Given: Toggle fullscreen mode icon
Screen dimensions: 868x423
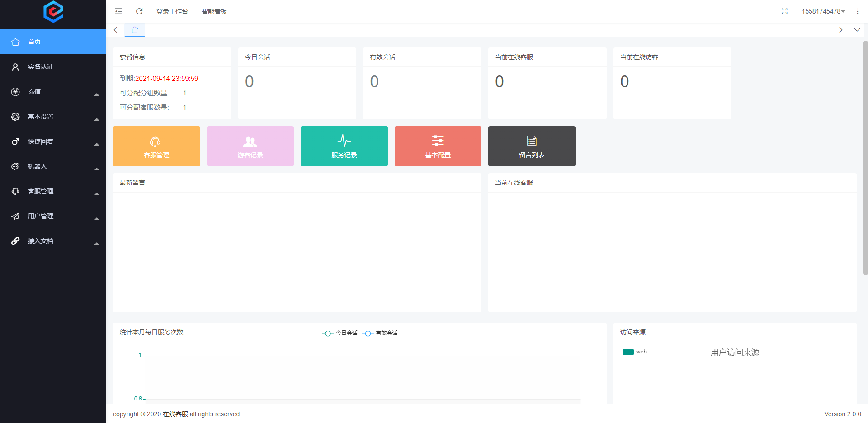Looking at the screenshot, I should coord(784,11).
